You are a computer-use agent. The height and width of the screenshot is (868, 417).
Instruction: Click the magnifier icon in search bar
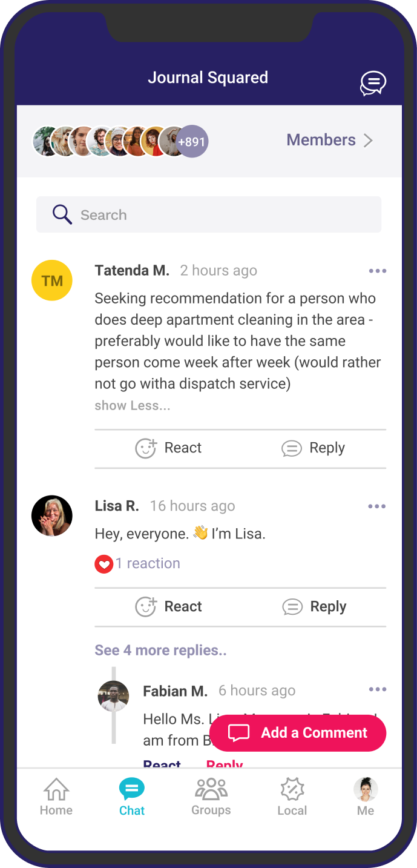pyautogui.click(x=62, y=214)
